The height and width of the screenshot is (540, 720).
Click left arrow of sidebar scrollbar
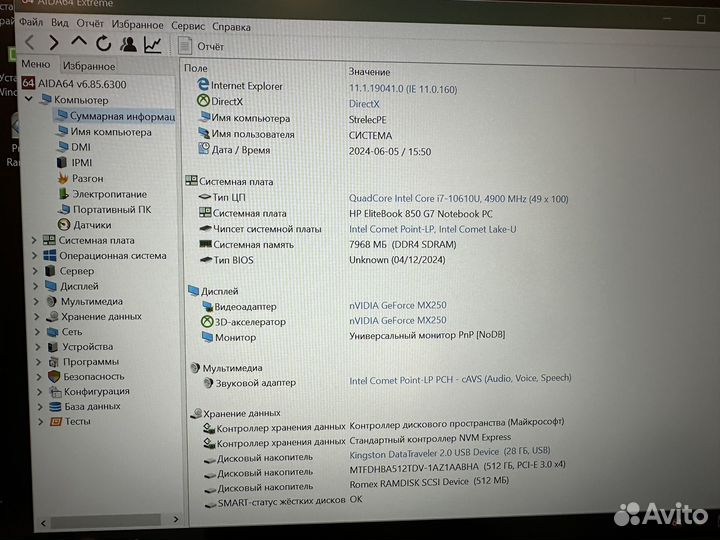click(x=44, y=523)
